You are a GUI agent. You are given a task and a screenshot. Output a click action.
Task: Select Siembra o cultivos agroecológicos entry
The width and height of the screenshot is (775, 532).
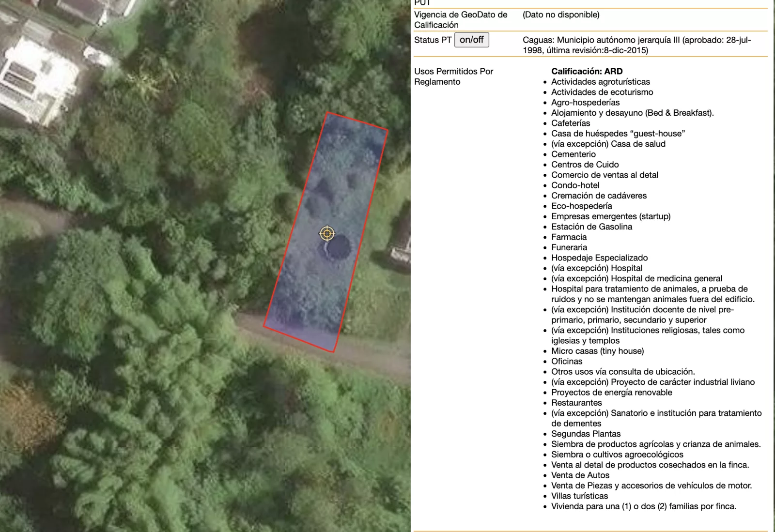click(x=617, y=455)
